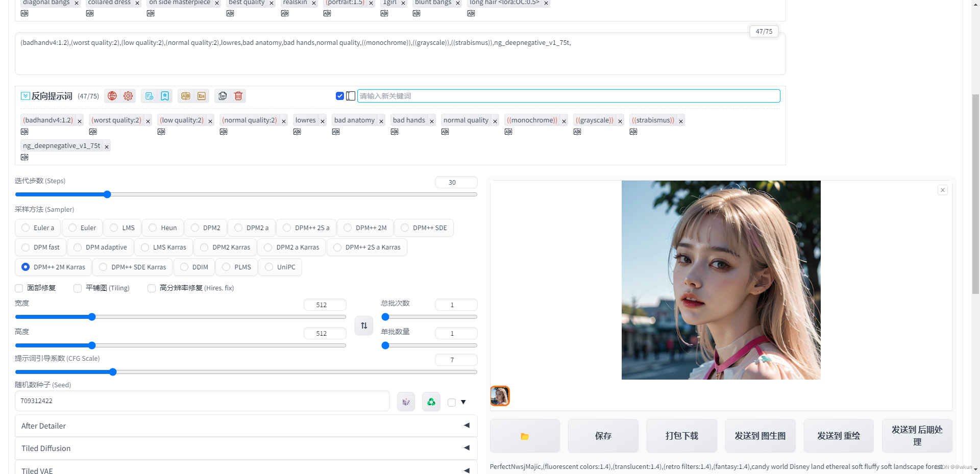Toggle the extra seed options checkbox
Screen dimensions: 980x474
[x=452, y=403]
